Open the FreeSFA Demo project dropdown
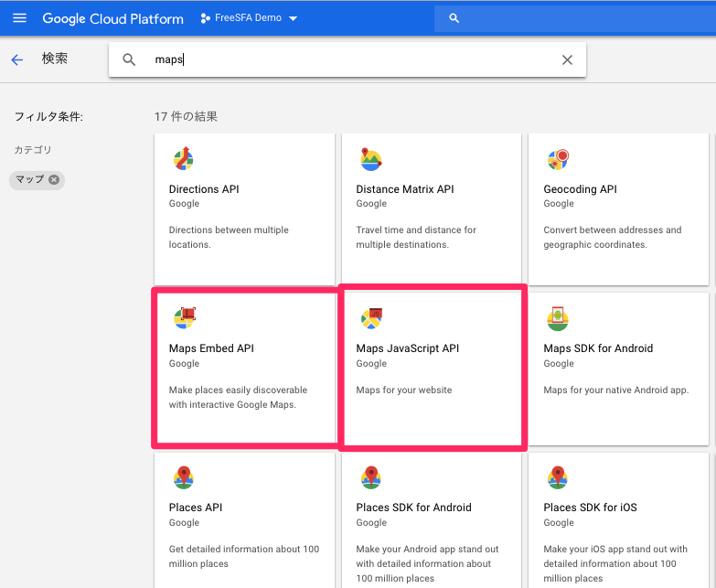The image size is (716, 588). click(x=249, y=18)
